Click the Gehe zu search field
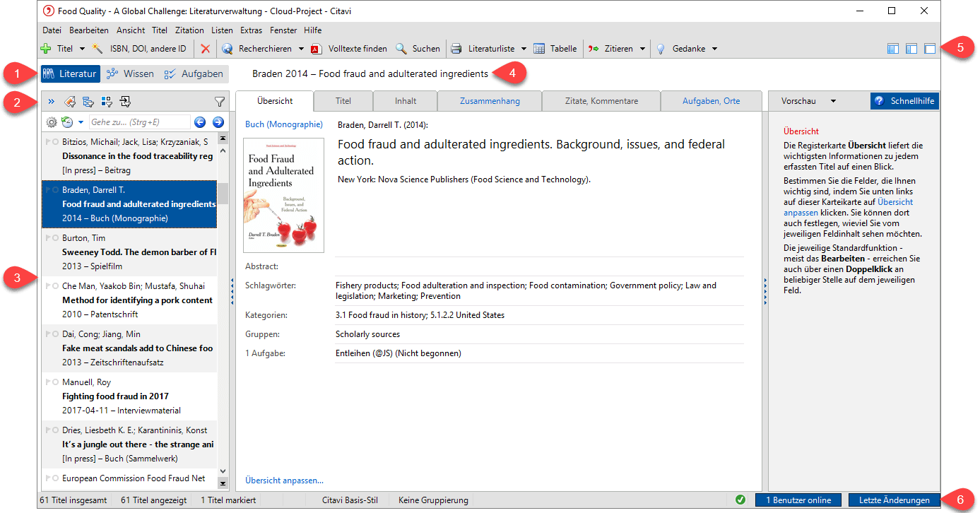The width and height of the screenshot is (980, 513). 139,122
